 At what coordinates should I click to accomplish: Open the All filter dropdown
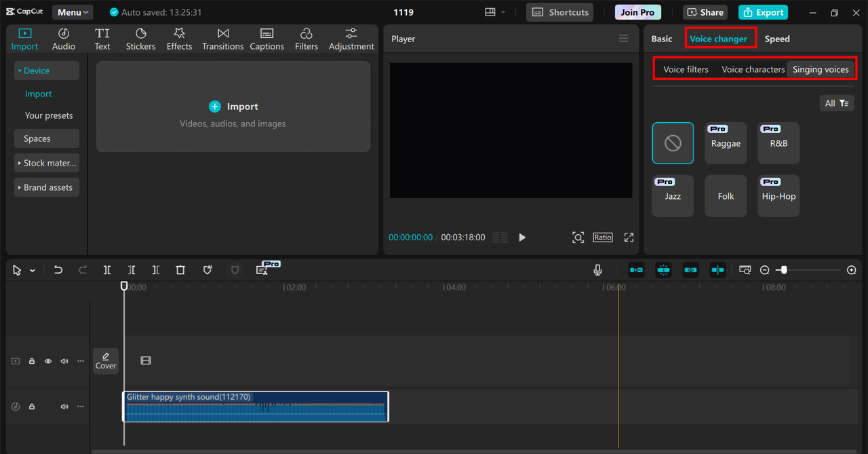tap(837, 103)
